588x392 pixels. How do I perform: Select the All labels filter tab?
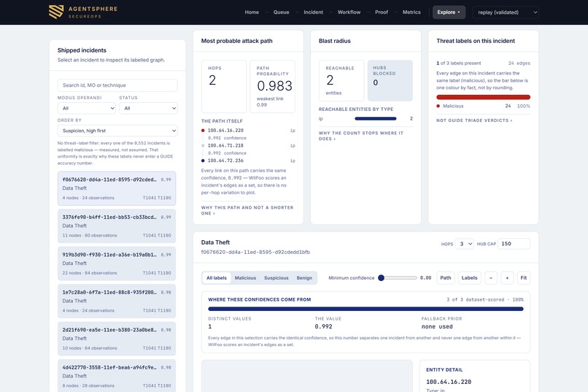coord(217,278)
